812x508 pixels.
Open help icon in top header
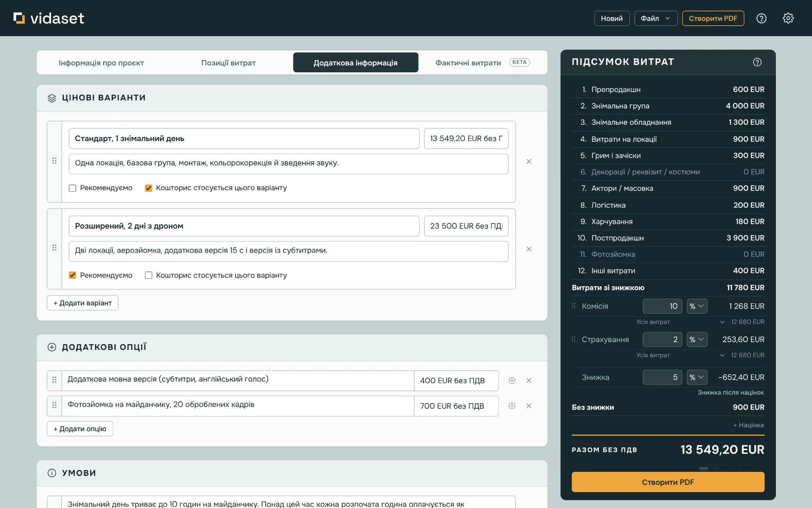pyautogui.click(x=761, y=18)
